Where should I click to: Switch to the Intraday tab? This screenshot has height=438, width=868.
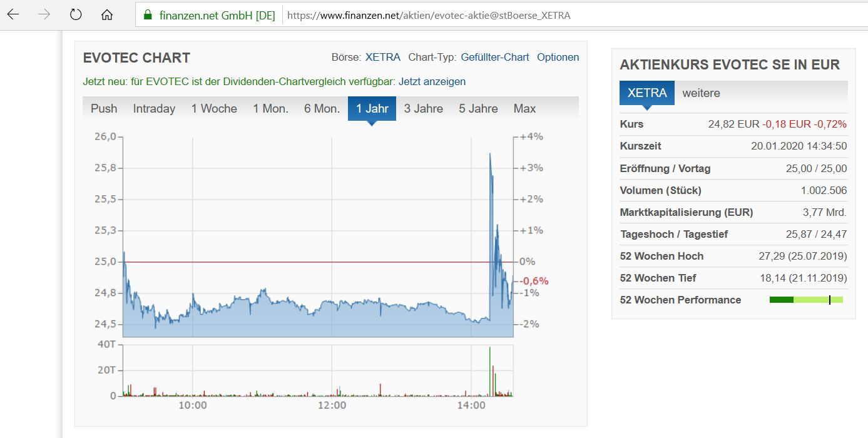pyautogui.click(x=154, y=108)
